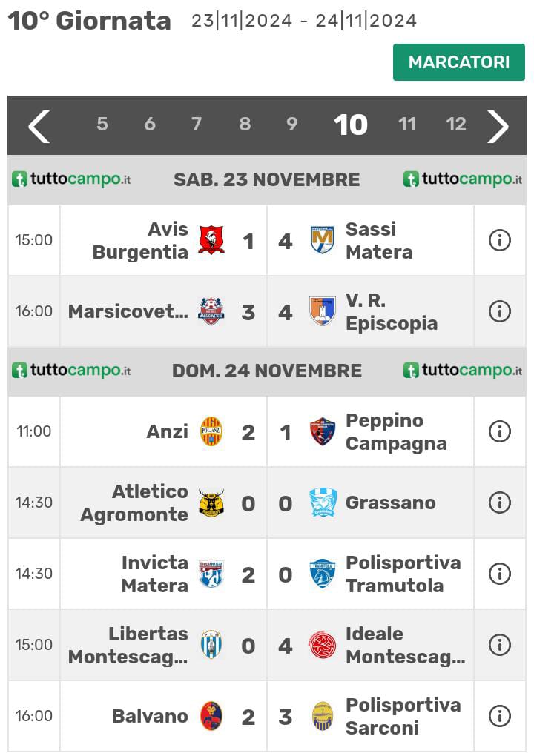Viewport: 534px width, 756px height.
Task: Open match info for Anzi vs Peppino Campagna
Action: pyautogui.click(x=499, y=431)
